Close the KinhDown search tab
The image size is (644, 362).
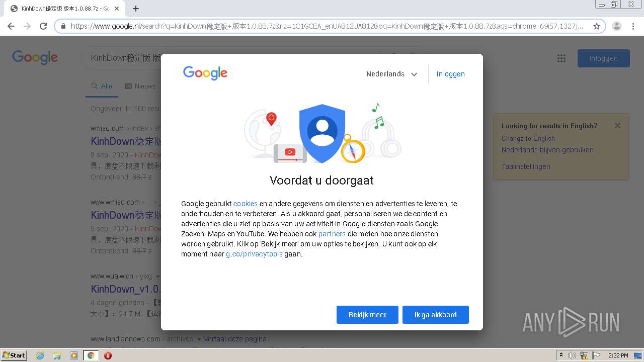point(117,9)
